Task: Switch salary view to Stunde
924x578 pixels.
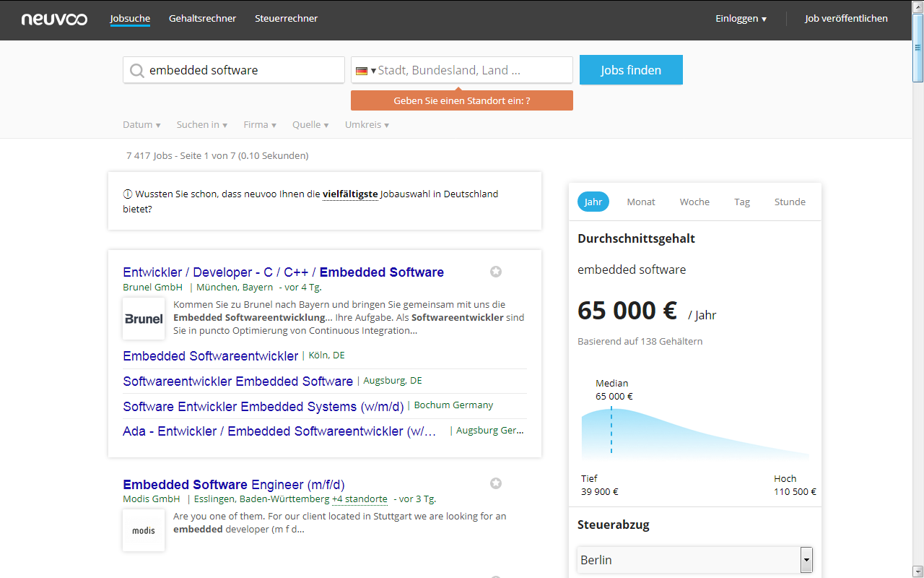Action: point(790,202)
